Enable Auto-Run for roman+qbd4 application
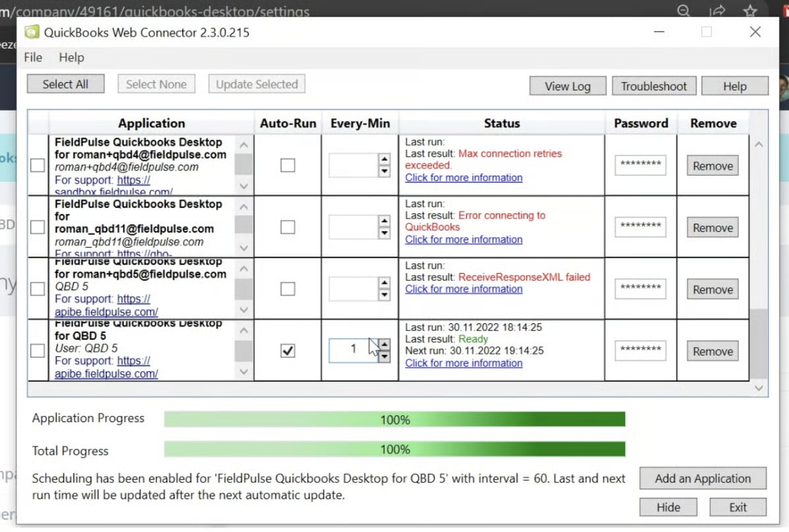This screenshot has height=532, width=789. (x=288, y=165)
